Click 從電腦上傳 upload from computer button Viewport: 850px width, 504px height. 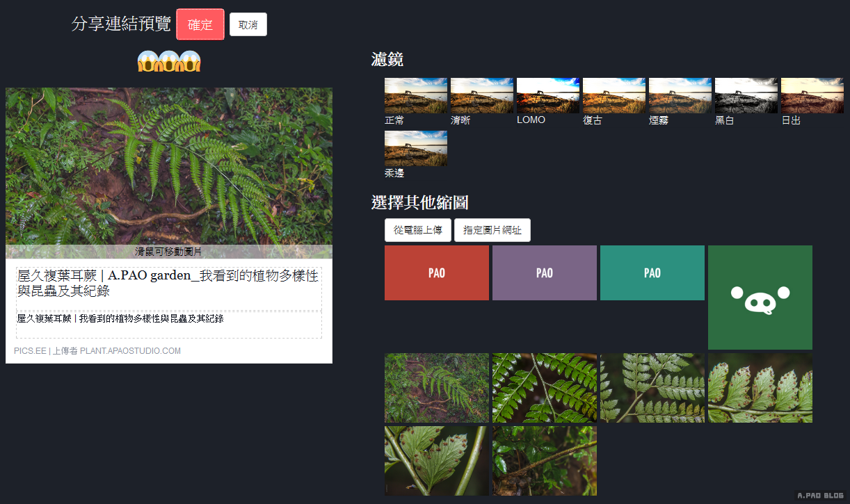(x=417, y=230)
